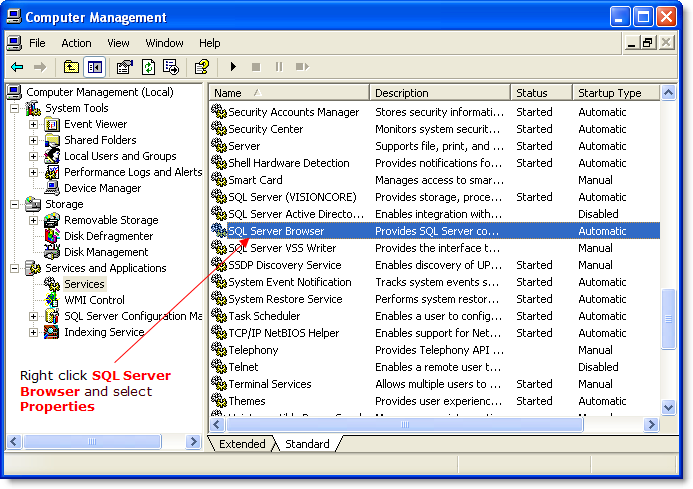
Task: Select Computer Management (Local) root
Action: point(99,92)
